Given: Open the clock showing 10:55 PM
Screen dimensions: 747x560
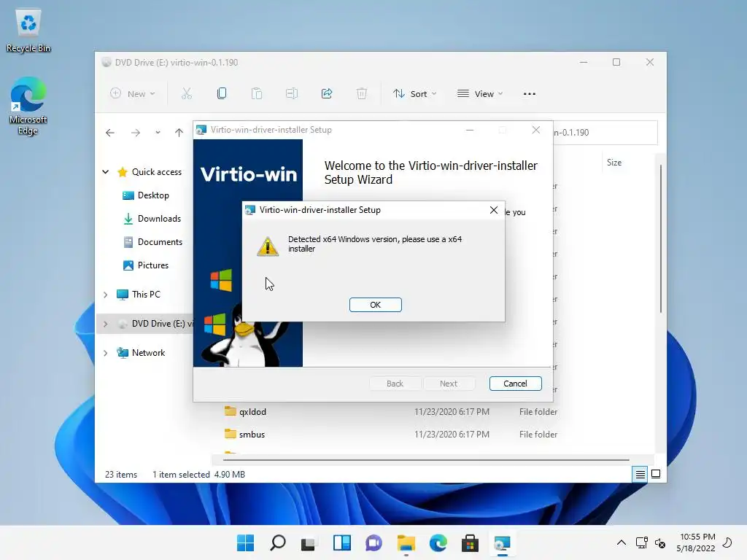Looking at the screenshot, I should pos(695,542).
